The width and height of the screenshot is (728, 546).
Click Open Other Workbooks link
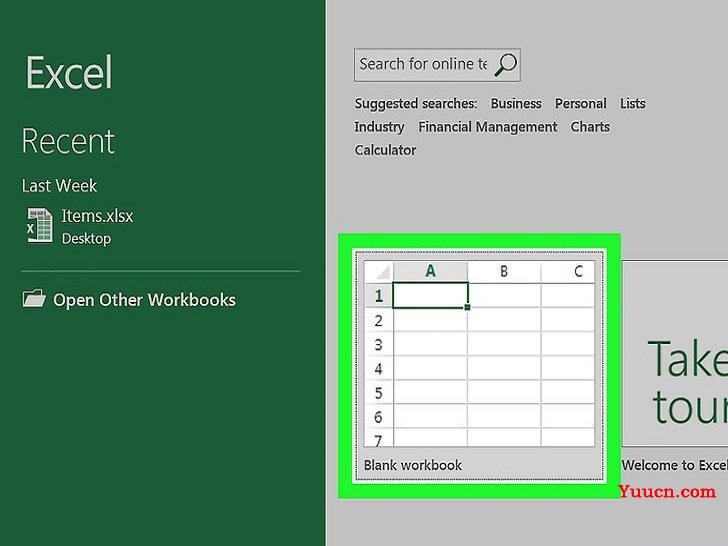tap(144, 299)
